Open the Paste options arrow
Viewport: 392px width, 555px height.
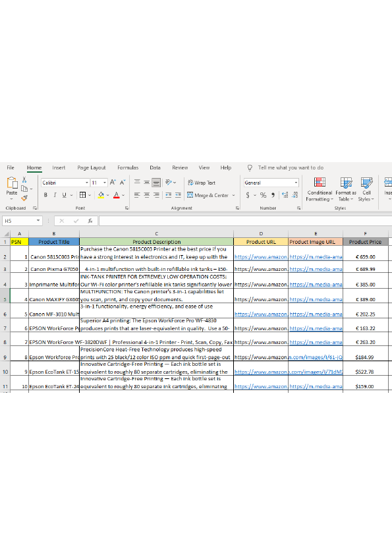12,199
